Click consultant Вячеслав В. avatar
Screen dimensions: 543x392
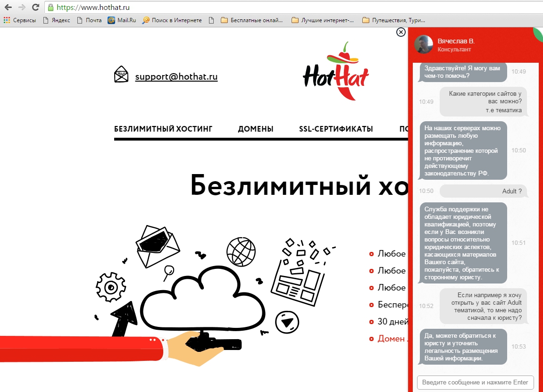[x=424, y=44]
